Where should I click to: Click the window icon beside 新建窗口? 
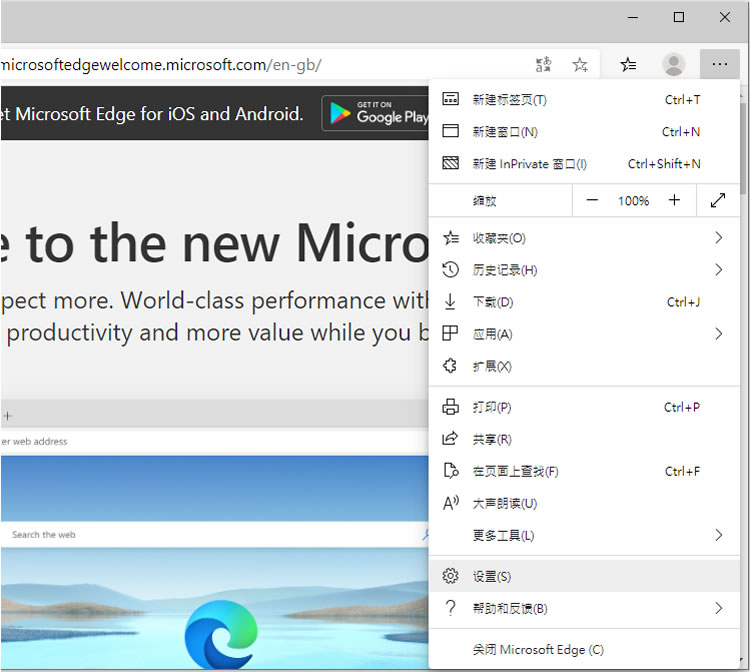pyautogui.click(x=450, y=131)
